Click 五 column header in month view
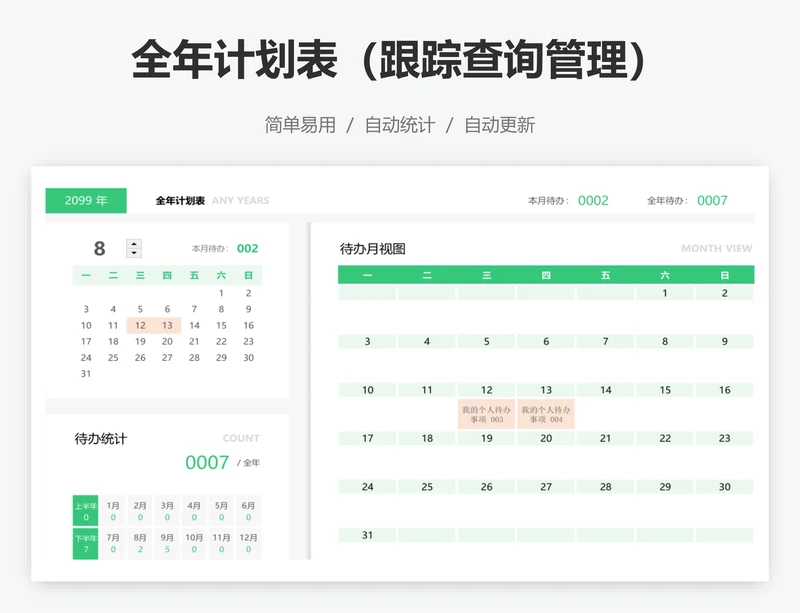 click(x=606, y=275)
